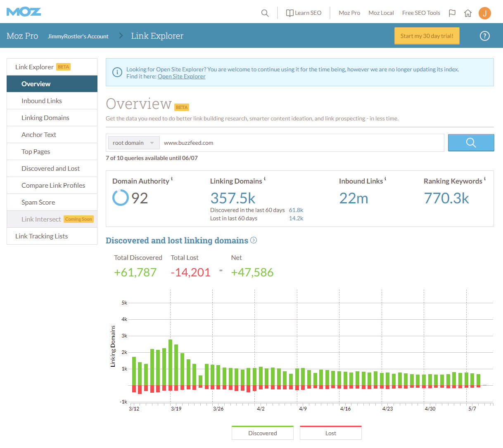
Task: Toggle the Lost series in the chart legend
Action: pos(330,433)
